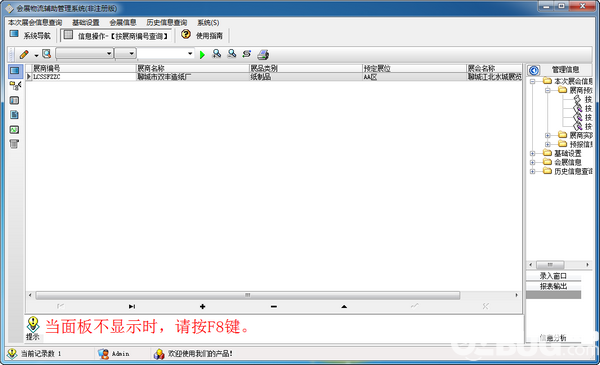The height and width of the screenshot is (365, 600).
Task: Delete the record with the minus button
Action: [x=274, y=306]
